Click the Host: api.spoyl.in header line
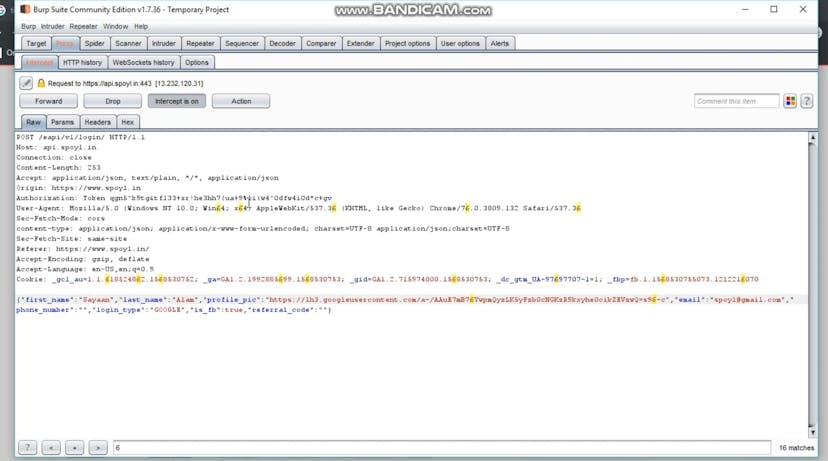 pos(56,147)
